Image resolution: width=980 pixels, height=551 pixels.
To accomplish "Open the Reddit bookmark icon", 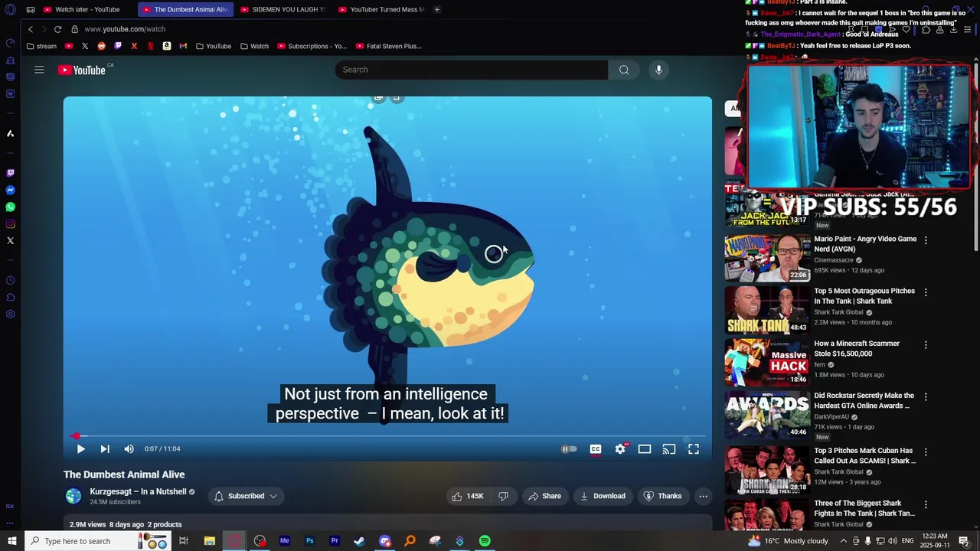I will tap(101, 46).
